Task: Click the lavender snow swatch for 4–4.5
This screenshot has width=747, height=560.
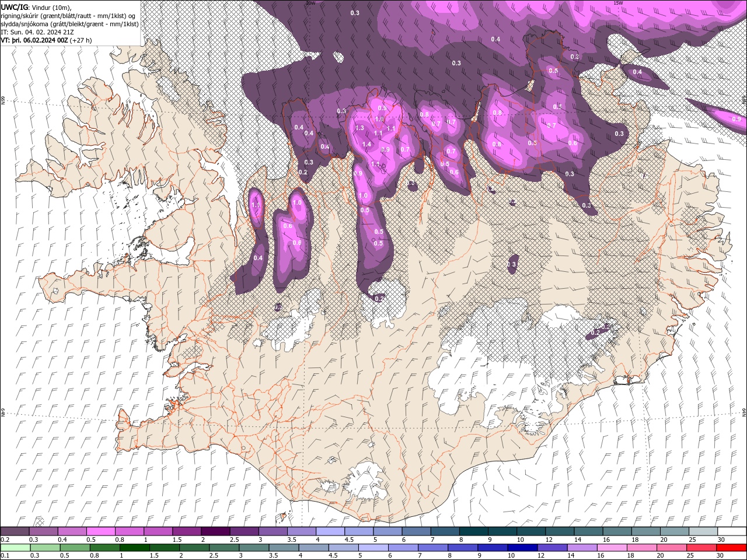Action: 330,531
